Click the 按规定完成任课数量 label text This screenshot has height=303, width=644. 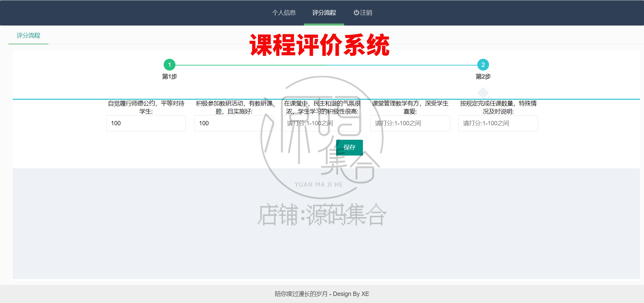tap(498, 107)
